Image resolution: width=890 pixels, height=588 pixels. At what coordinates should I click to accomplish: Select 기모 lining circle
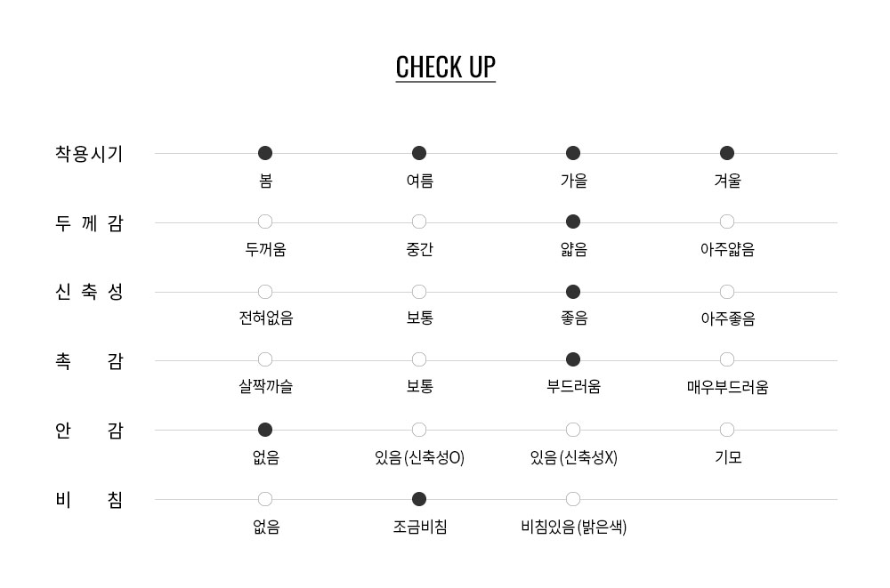[727, 430]
